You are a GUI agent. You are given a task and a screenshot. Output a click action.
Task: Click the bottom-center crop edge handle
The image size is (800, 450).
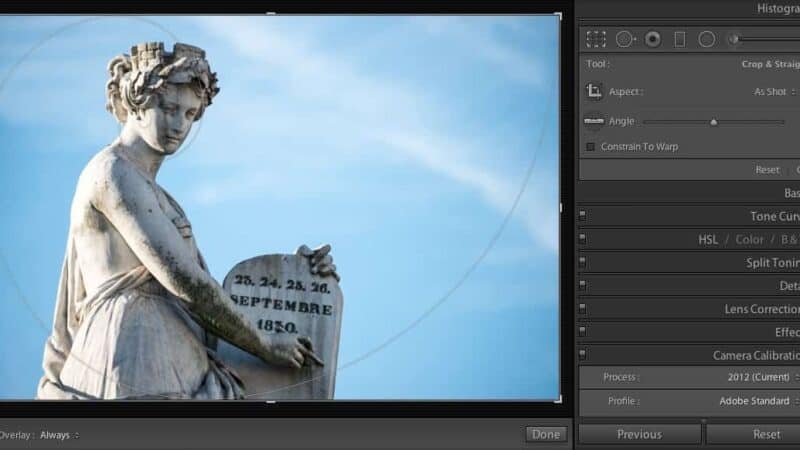pos(271,402)
